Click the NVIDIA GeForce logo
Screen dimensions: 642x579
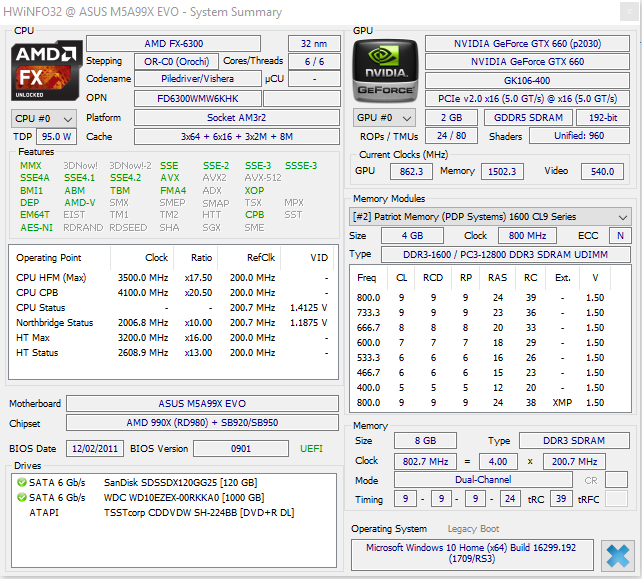tap(385, 70)
